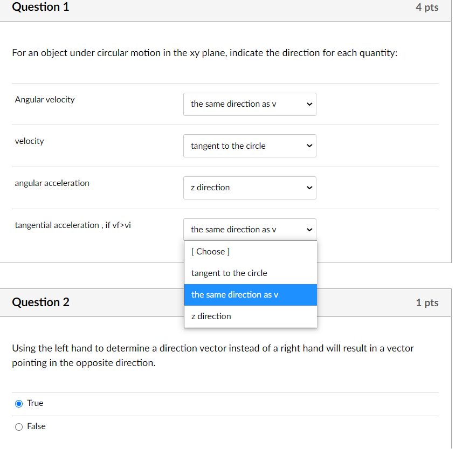Choose z direction from the open list
Image resolution: width=476 pixels, height=469 pixels.
[210, 316]
